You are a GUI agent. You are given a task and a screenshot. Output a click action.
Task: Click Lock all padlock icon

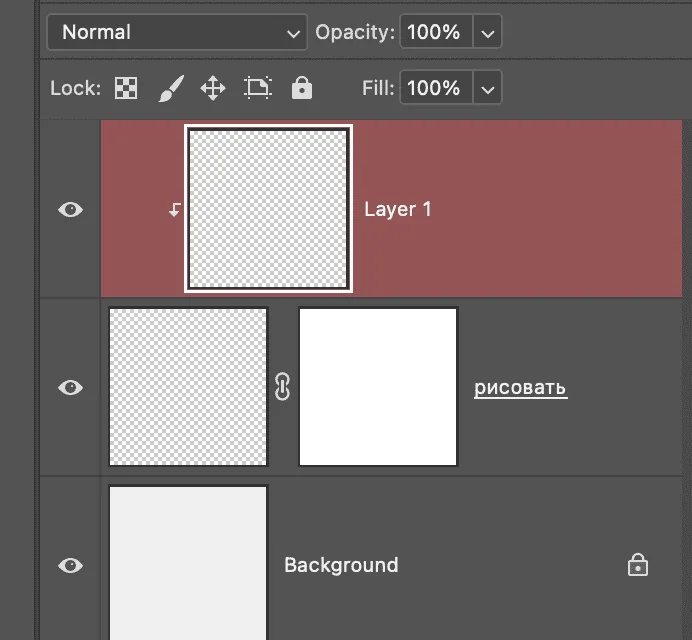pos(302,87)
